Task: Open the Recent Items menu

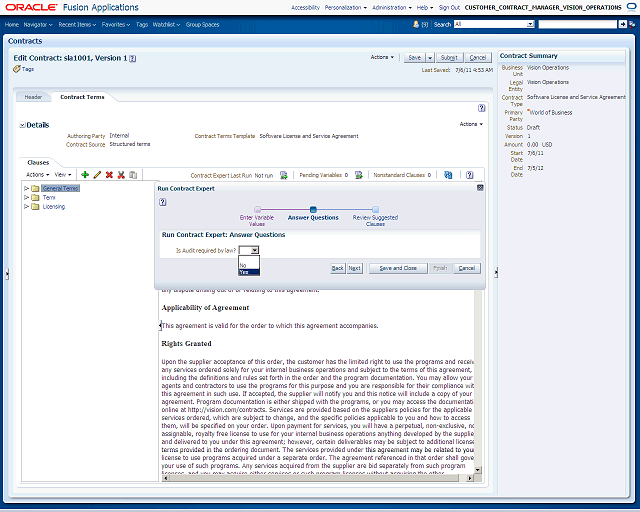Action: 77,25
